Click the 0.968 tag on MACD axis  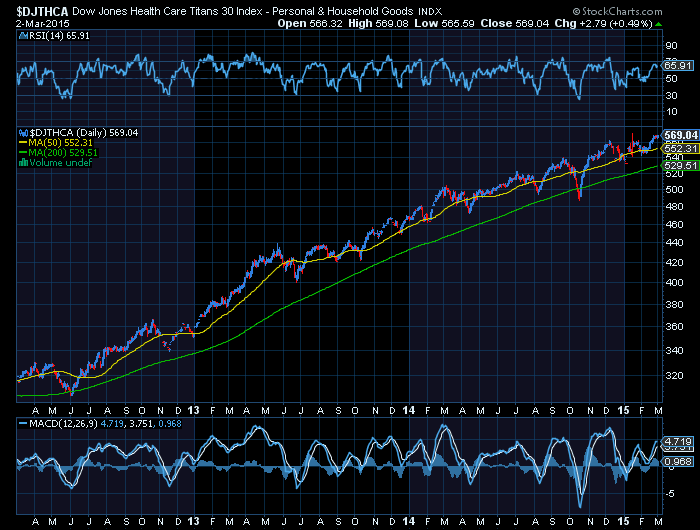pyautogui.click(x=678, y=461)
